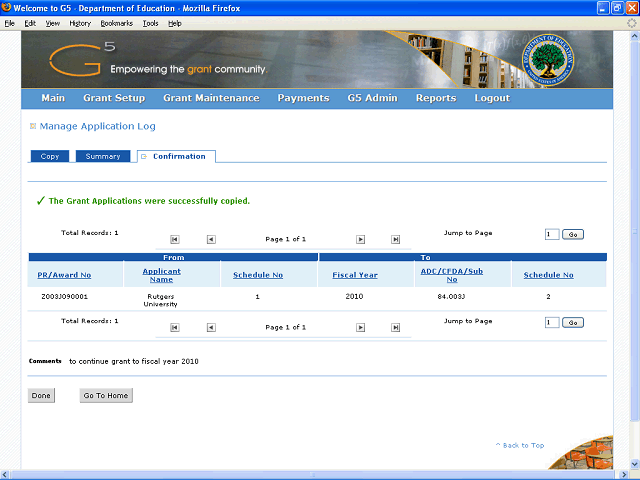The height and width of the screenshot is (480, 640).
Task: Click Go To Home button
Action: tap(106, 396)
